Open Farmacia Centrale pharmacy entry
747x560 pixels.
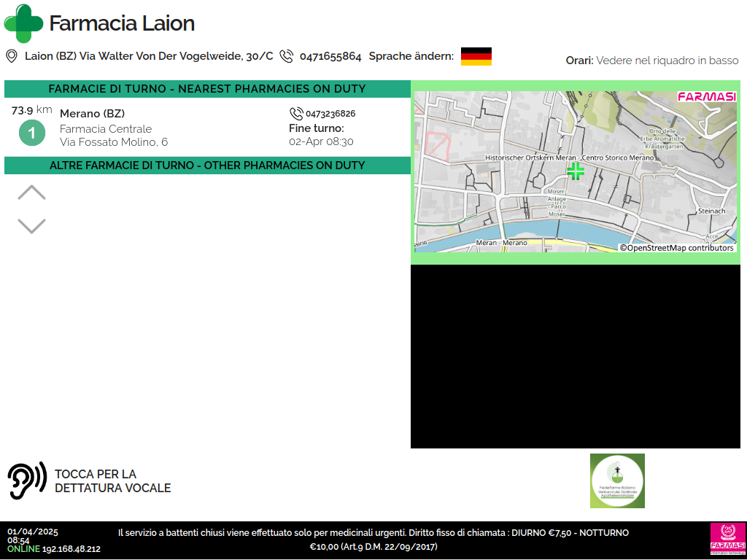click(x=106, y=129)
